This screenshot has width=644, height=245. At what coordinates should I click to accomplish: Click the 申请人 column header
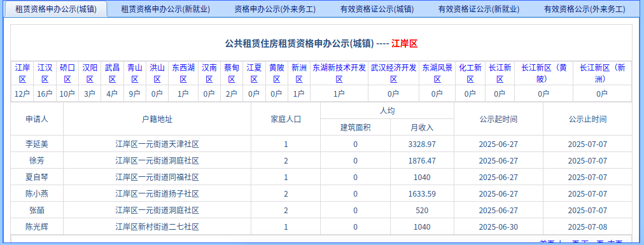[37, 120]
